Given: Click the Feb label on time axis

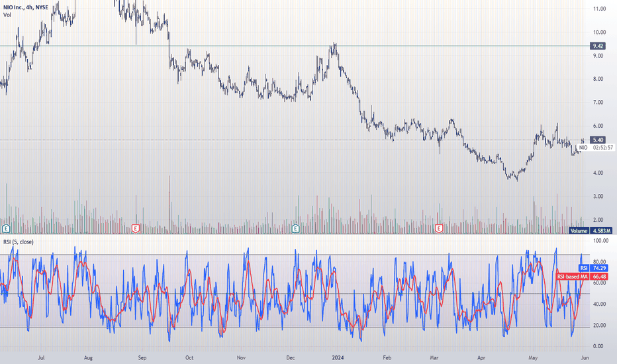Looking at the screenshot, I should click(x=387, y=357).
